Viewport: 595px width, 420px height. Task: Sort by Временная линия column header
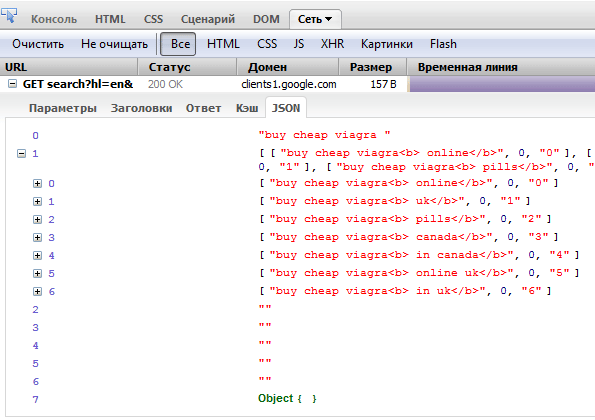501,67
